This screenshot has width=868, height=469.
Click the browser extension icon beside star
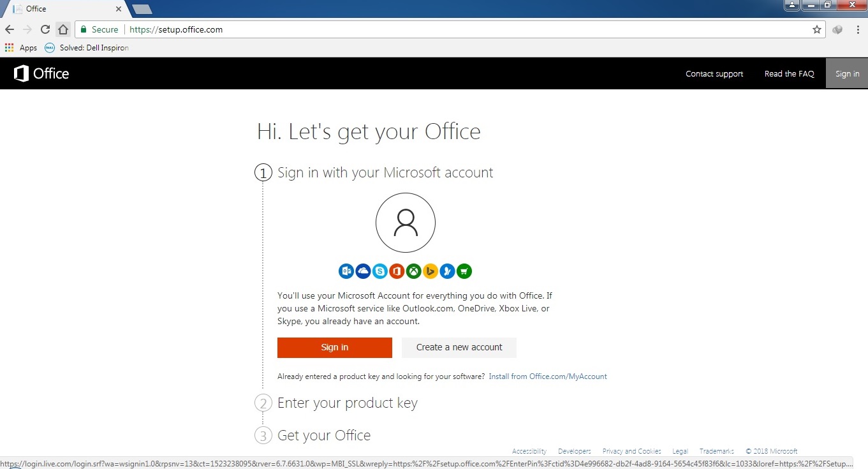[x=837, y=29]
